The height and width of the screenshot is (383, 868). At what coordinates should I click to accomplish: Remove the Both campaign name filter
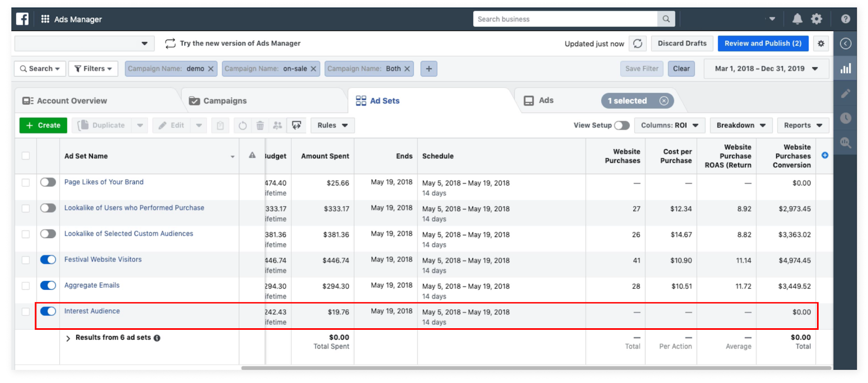point(407,69)
